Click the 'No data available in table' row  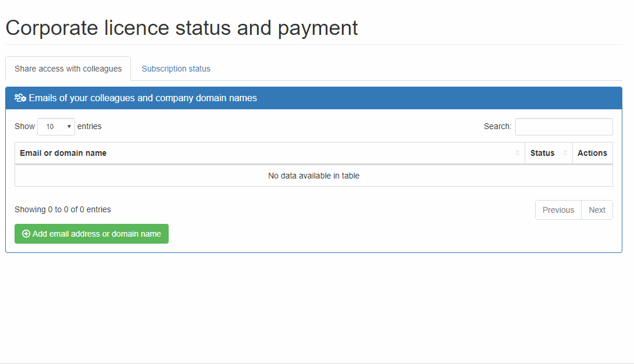314,176
